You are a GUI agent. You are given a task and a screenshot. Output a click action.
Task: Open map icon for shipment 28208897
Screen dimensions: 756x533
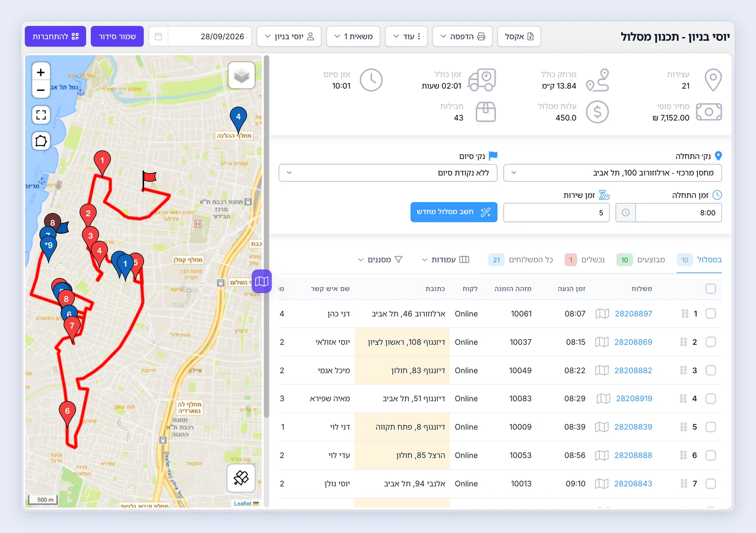click(602, 313)
